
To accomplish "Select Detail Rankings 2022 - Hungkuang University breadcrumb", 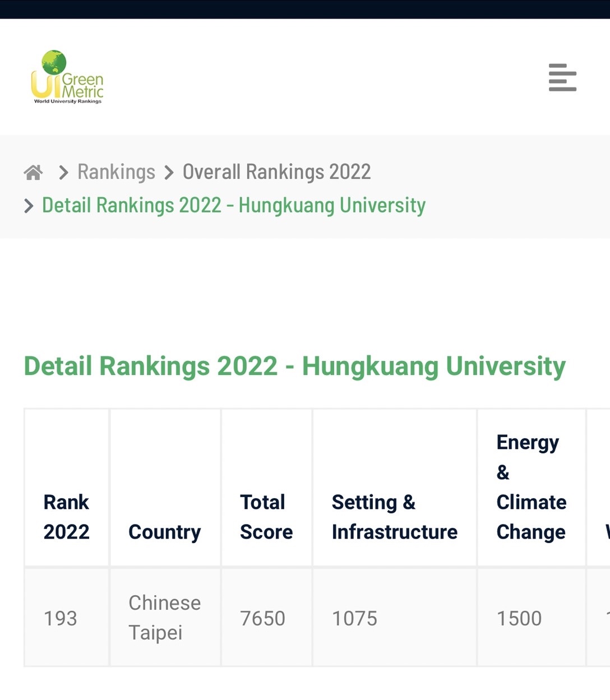I will (234, 206).
